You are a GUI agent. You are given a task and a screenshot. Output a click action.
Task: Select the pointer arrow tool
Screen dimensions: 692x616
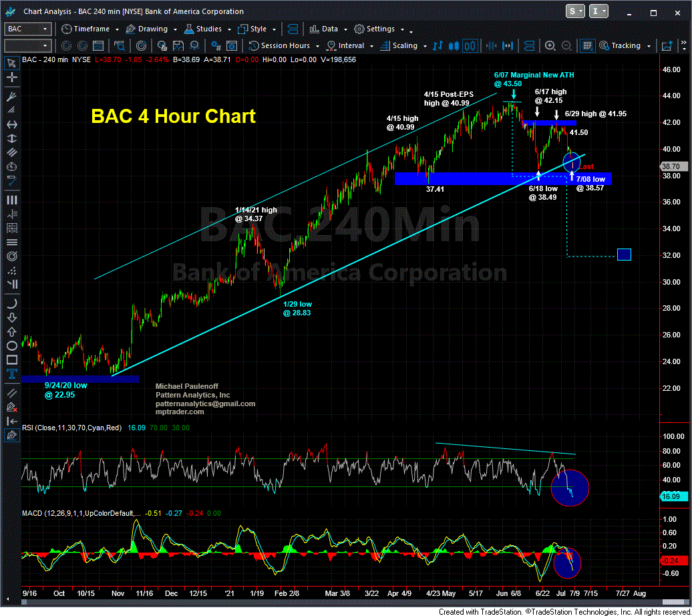coord(12,63)
